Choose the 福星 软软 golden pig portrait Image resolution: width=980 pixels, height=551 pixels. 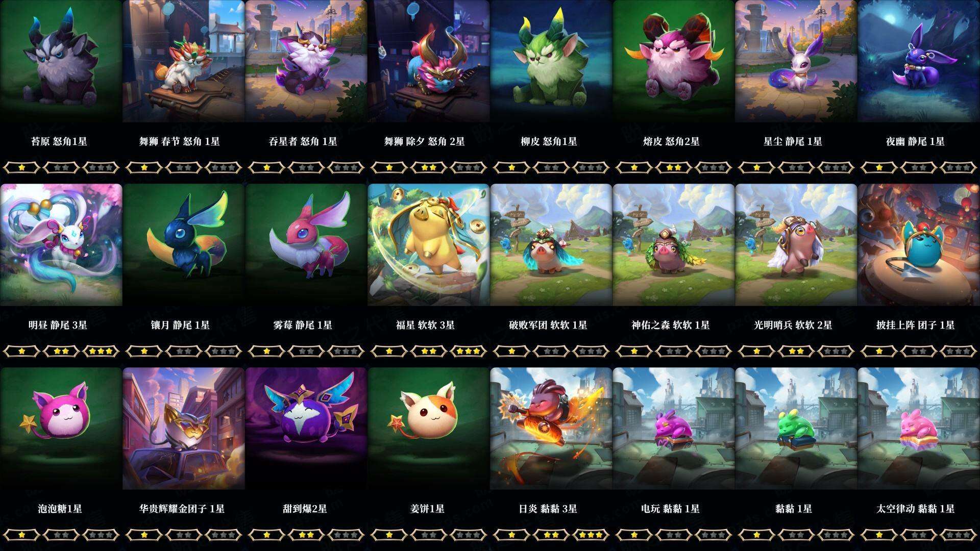coord(429,245)
